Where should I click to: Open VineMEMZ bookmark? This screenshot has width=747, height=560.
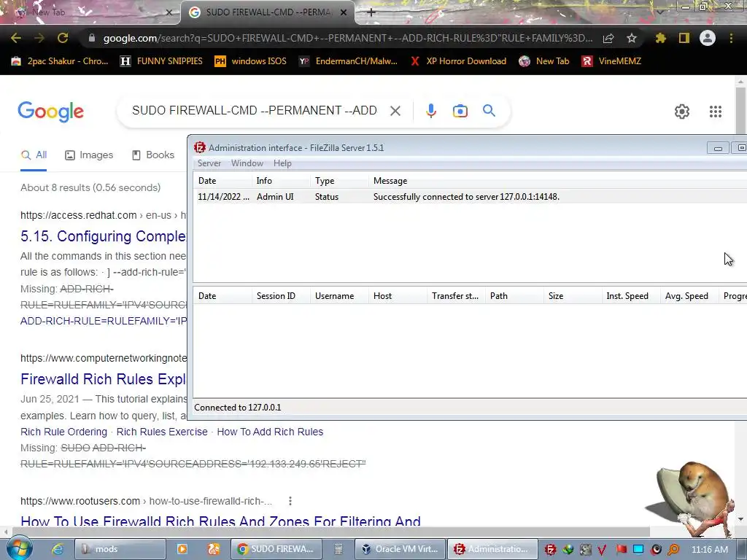tap(612, 61)
